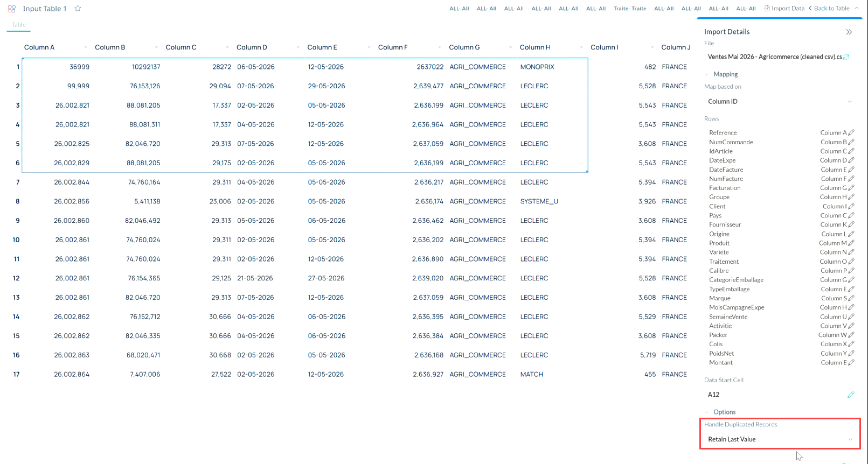868x464 pixels.
Task: Edit mapping pencil for Reference row
Action: click(851, 132)
